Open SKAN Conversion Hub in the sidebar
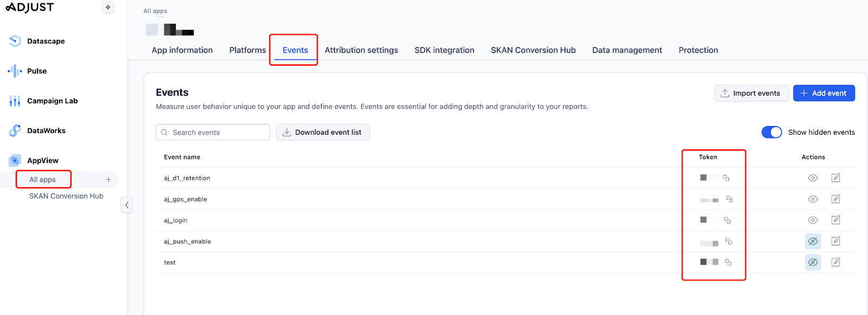 (66, 196)
